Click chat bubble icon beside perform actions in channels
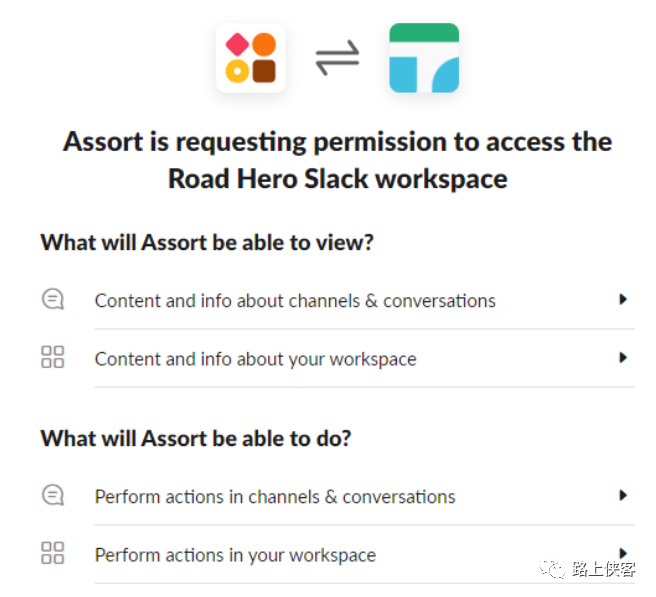656x597 pixels. pyautogui.click(x=53, y=495)
